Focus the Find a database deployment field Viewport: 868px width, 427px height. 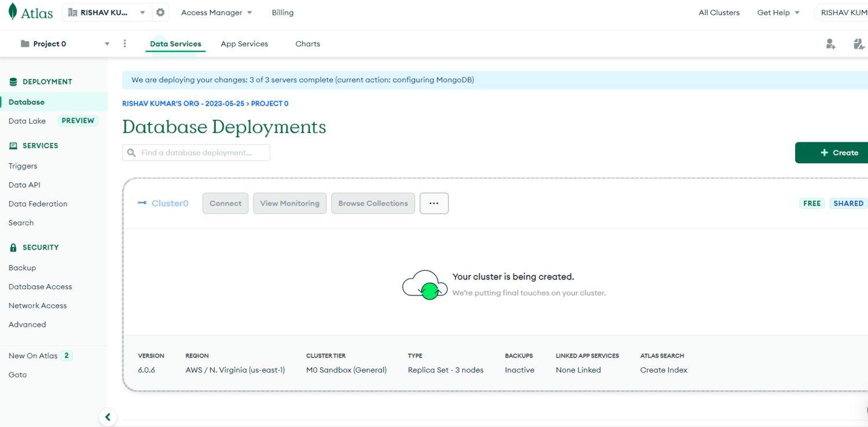196,153
